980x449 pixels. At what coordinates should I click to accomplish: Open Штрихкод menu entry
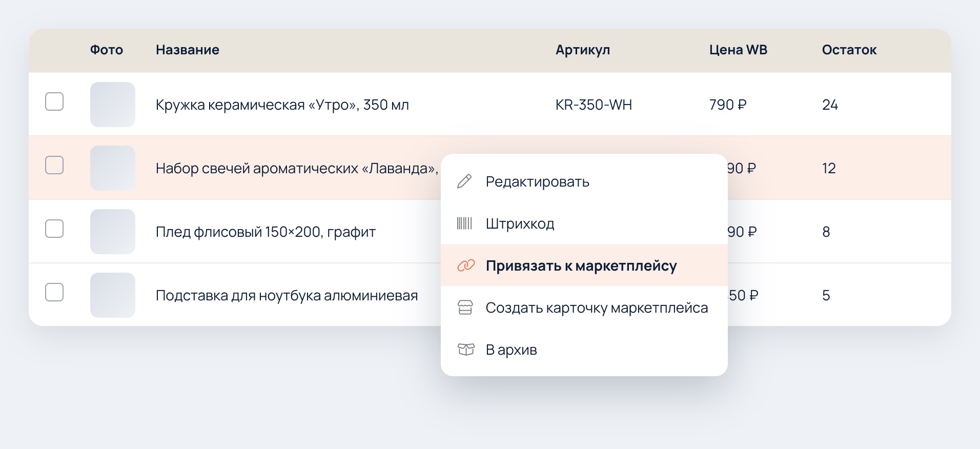(584, 223)
